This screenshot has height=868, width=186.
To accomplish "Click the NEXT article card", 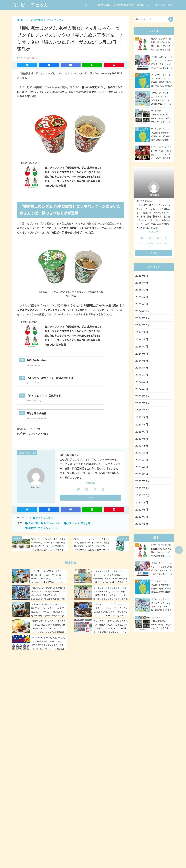I will [x=101, y=544].
